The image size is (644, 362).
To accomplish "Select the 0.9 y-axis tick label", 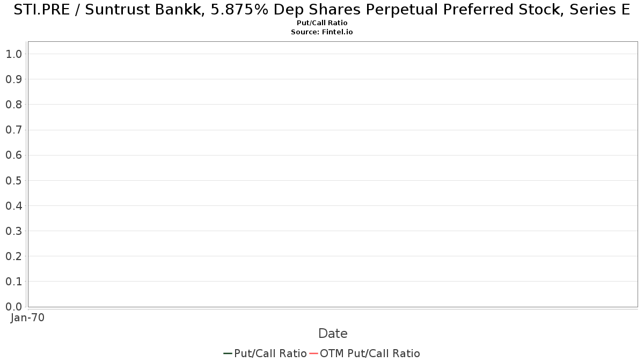I will 13,79.
